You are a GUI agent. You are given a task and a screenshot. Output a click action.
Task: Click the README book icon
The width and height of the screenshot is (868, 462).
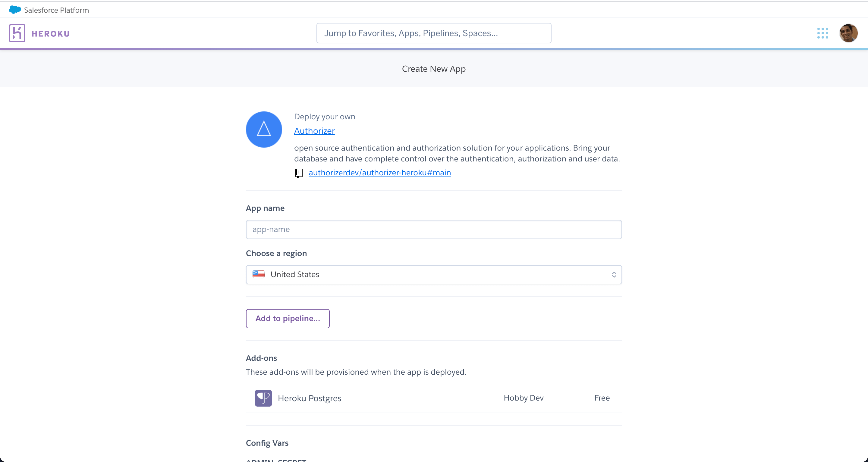299,173
